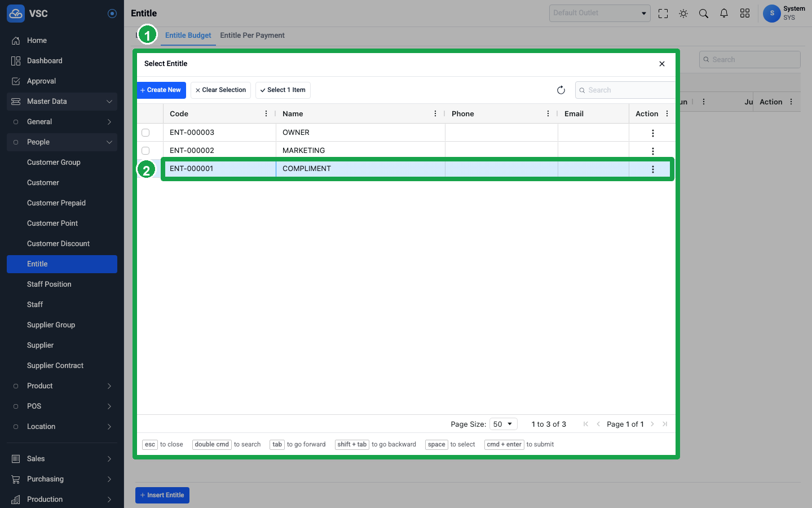Click Approval checkmark icon

tap(16, 81)
